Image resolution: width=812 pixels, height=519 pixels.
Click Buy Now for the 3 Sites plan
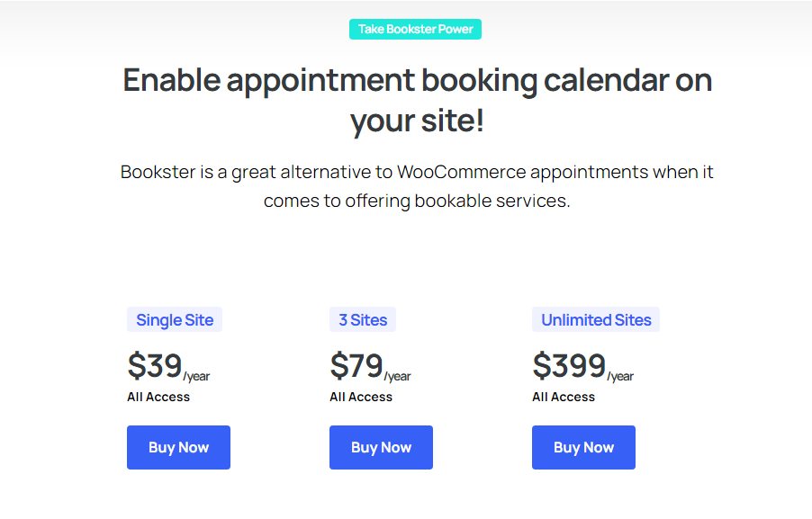pyautogui.click(x=381, y=448)
